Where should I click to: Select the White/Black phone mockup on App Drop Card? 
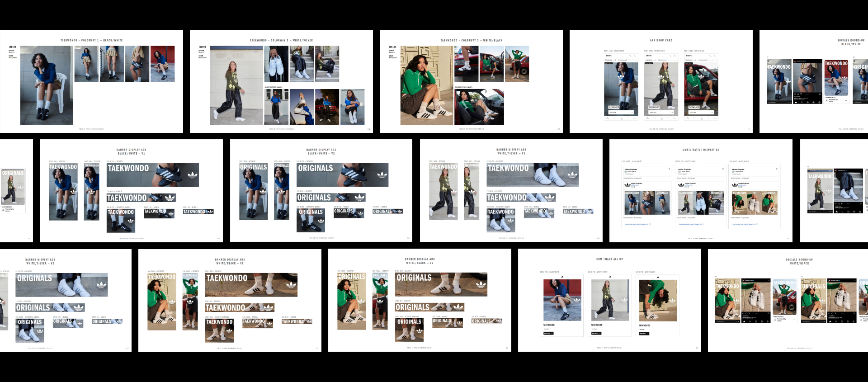(701, 87)
